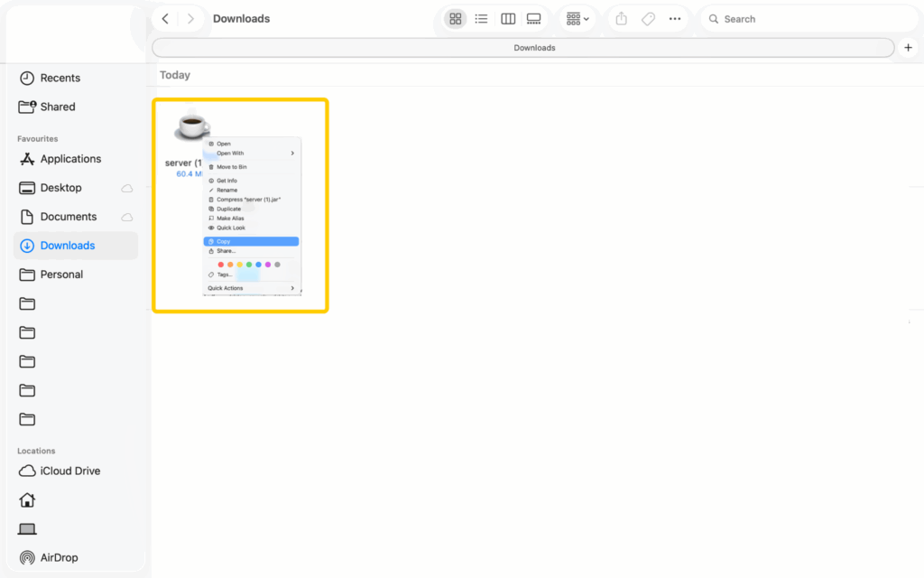Screen dimensions: 924x578
Task: Add a new tab with plus button
Action: pyautogui.click(x=908, y=48)
